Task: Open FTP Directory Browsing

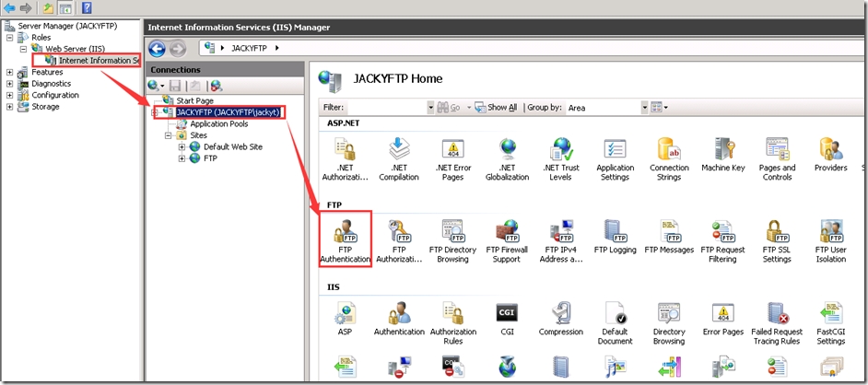Action: point(452,240)
